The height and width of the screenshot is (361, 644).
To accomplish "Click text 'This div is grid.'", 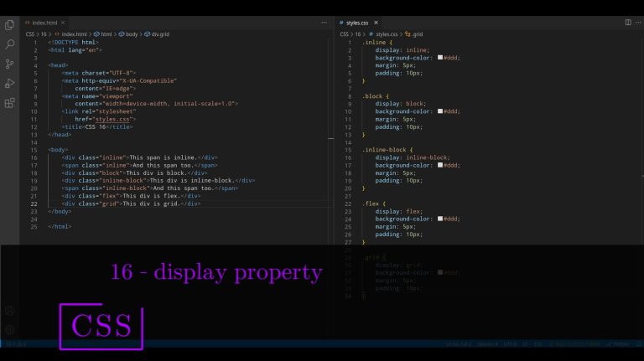I will point(151,204).
